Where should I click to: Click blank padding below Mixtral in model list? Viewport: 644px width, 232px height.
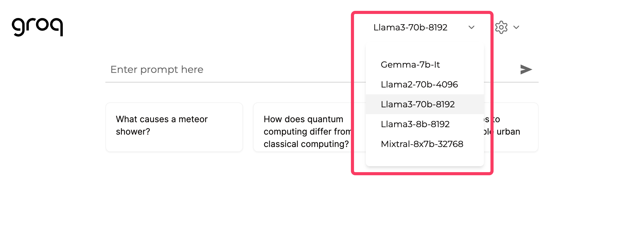pos(425,159)
